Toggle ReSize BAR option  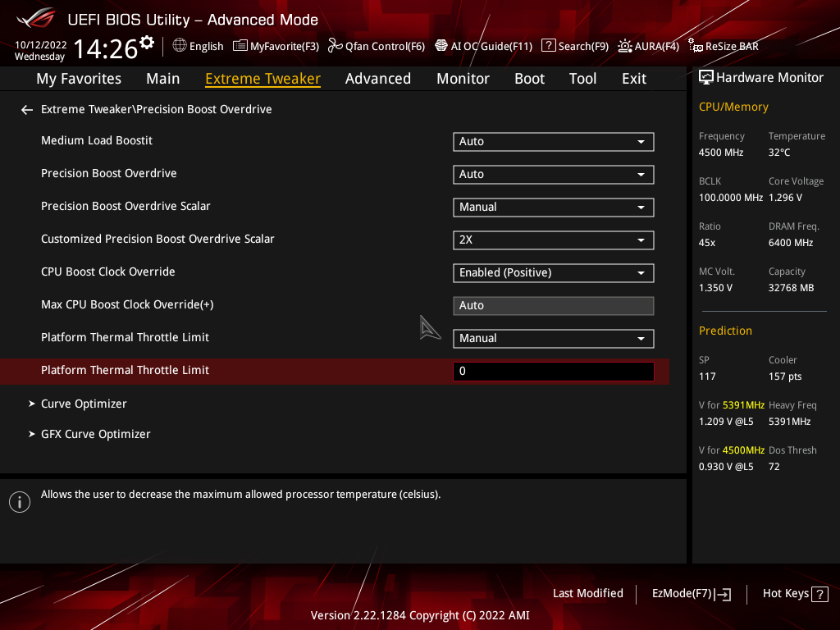(724, 46)
